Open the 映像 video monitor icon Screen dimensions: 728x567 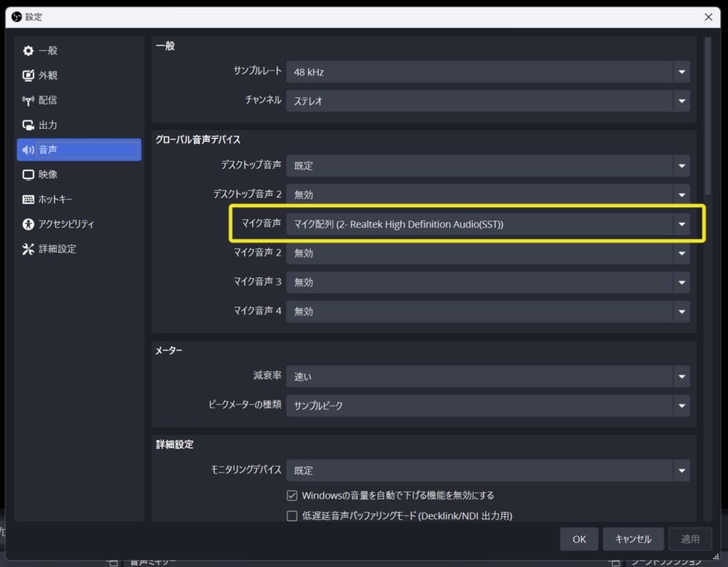pyautogui.click(x=28, y=175)
